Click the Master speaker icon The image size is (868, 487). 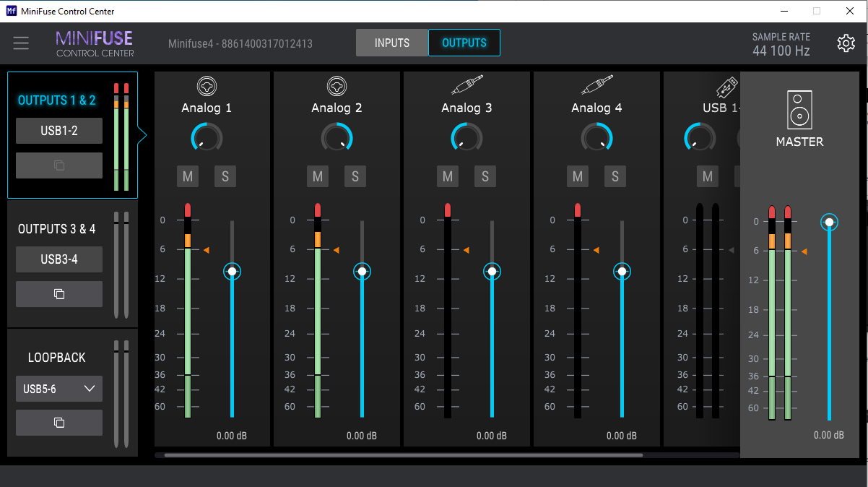(x=799, y=109)
